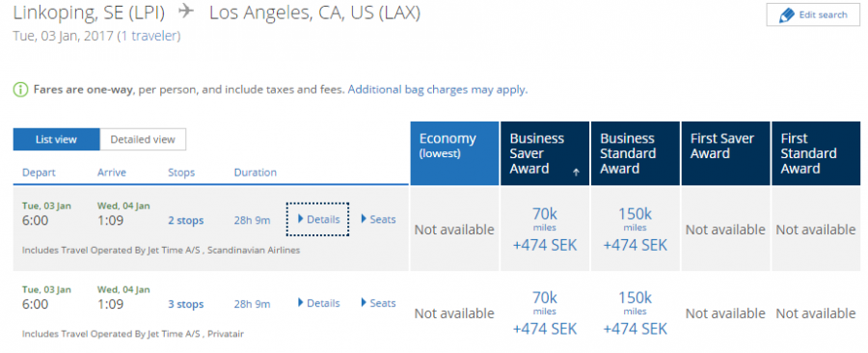Viewport: 868px width, 353px height.
Task: Expand Seats for the 2 stops flight
Action: [x=379, y=219]
